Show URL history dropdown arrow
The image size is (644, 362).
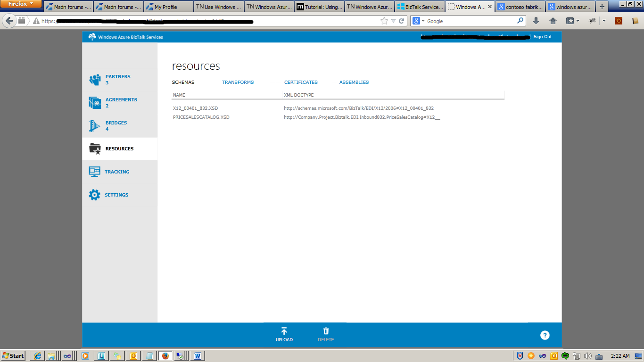tap(393, 21)
